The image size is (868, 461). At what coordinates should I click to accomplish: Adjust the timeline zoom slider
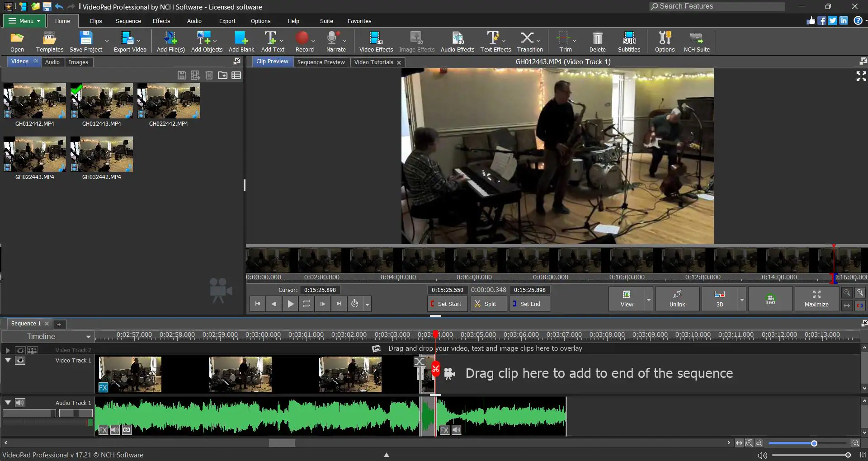[x=814, y=443]
